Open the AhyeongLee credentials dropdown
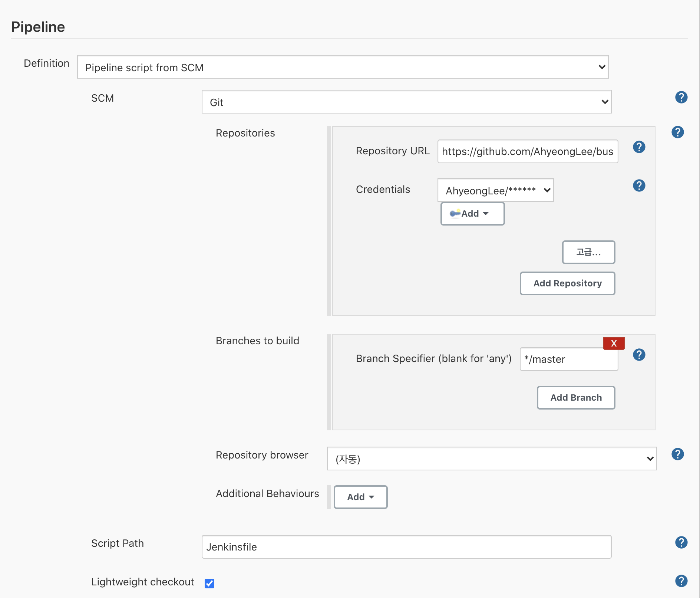This screenshot has width=700, height=598. 495,190
